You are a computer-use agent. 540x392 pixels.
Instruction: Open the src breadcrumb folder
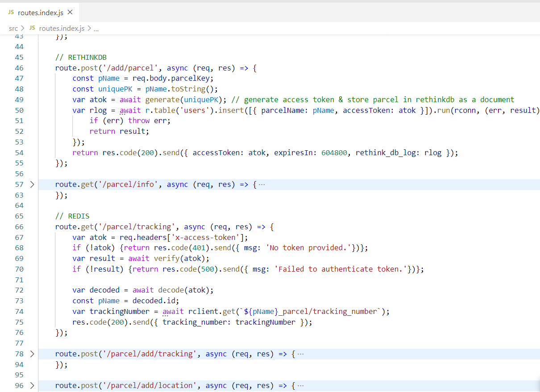tap(13, 28)
